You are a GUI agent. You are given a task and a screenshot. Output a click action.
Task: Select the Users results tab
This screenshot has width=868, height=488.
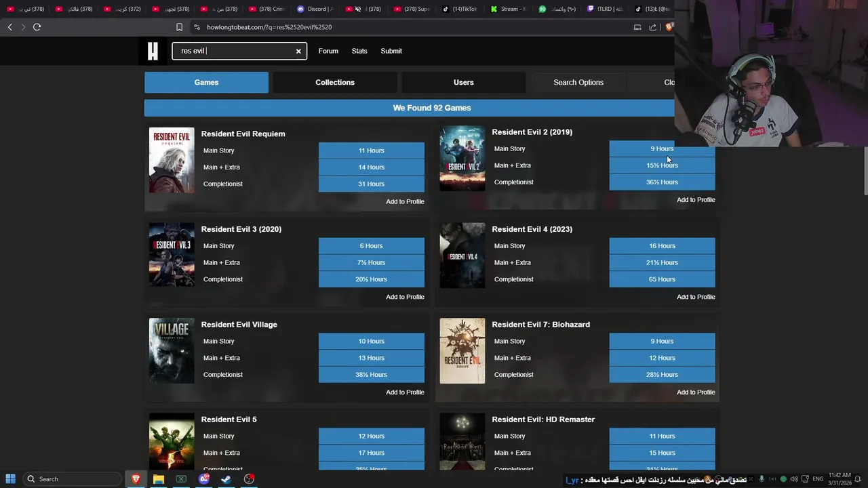(464, 82)
